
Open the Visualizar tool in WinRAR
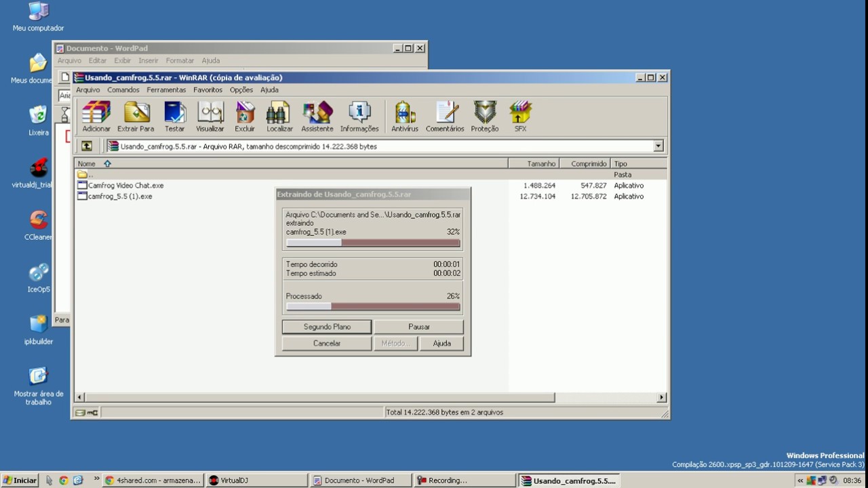(210, 117)
